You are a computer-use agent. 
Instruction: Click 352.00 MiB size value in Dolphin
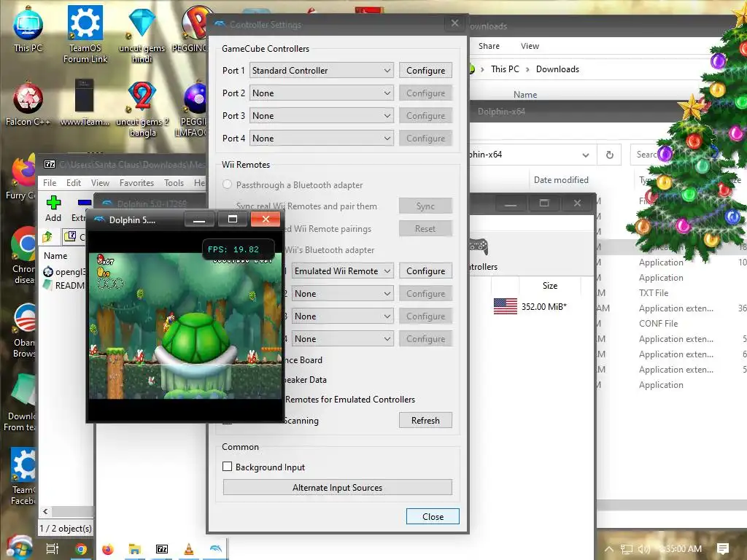[543, 307]
